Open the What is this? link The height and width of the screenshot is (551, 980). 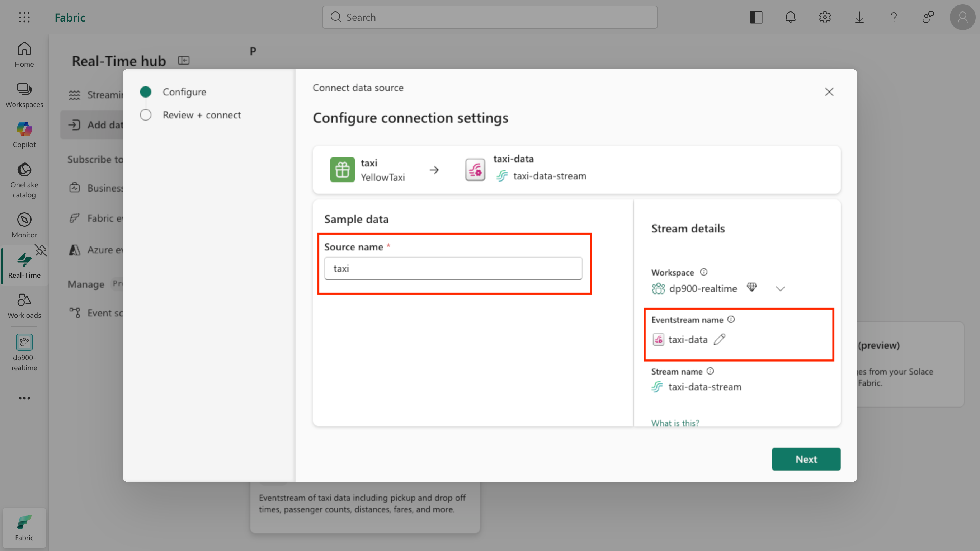tap(675, 423)
